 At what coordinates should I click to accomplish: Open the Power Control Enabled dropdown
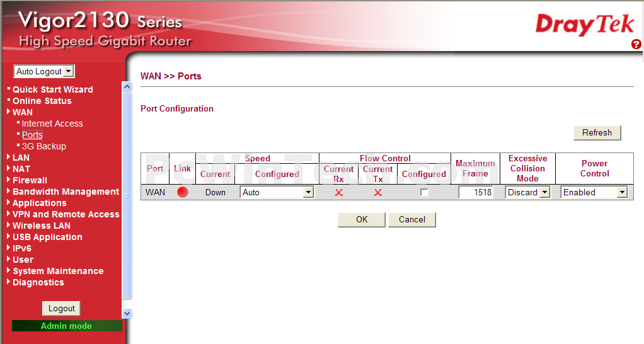(594, 192)
